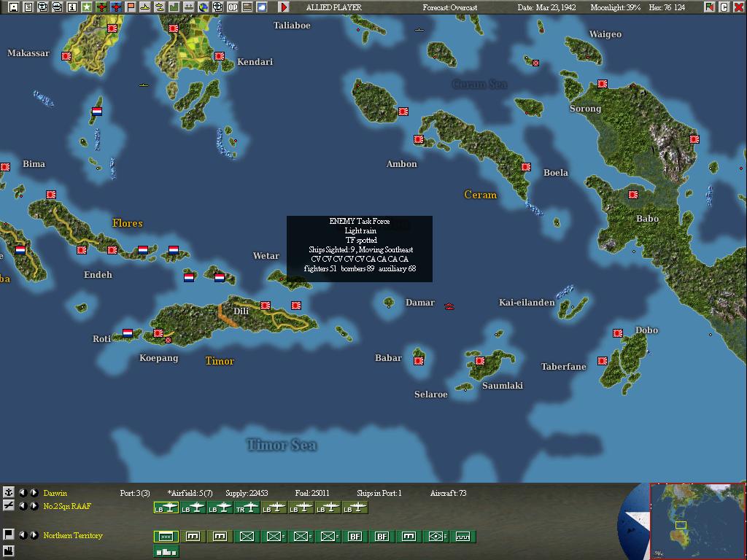Click the red ship marker east of Damar

[x=449, y=306]
